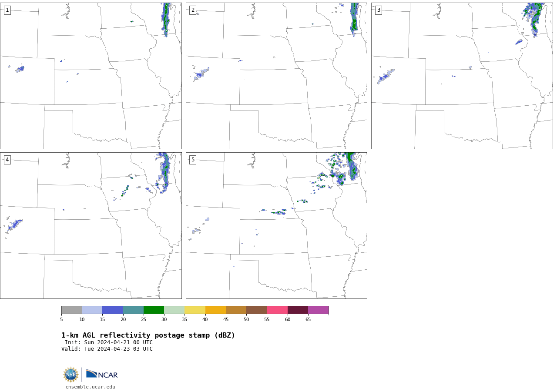This screenshot has height=392, width=557.
Task: Click the panel number 1 label box
Action: coord(7,10)
